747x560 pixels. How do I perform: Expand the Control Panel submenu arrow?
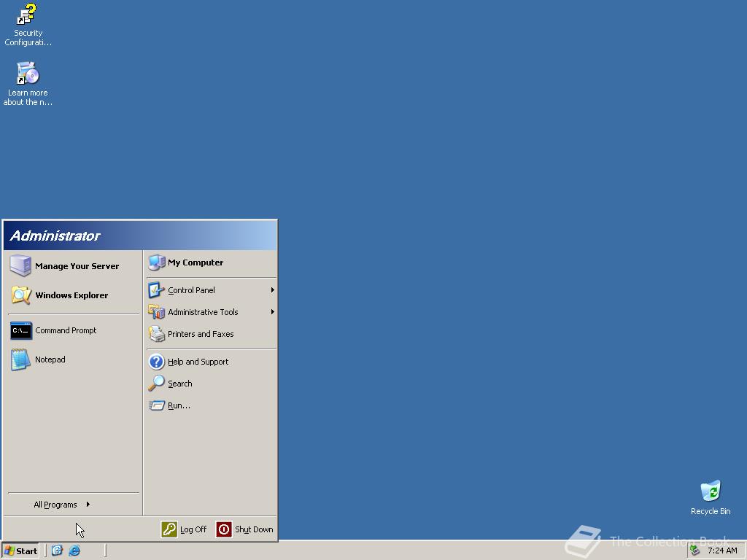(x=273, y=290)
